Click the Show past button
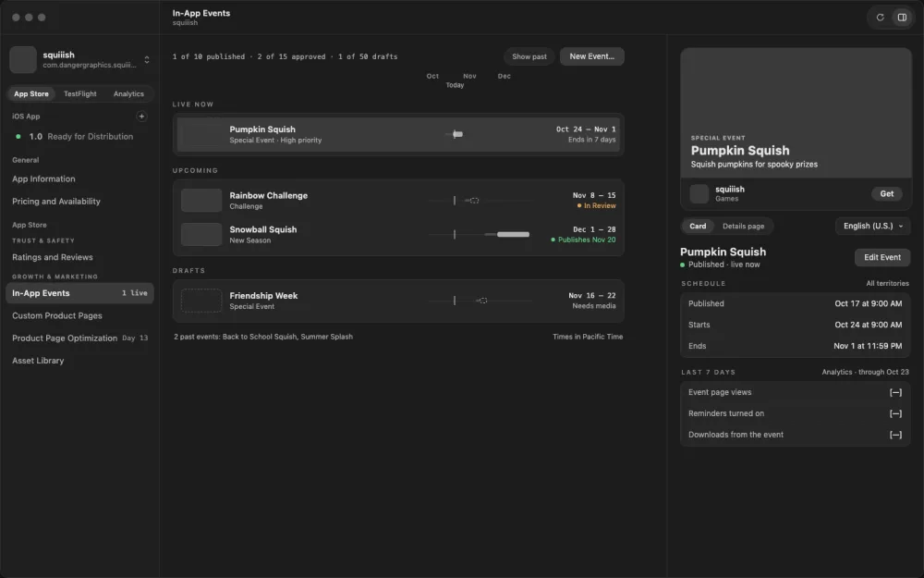Screen dimensions: 924x578 (529, 56)
